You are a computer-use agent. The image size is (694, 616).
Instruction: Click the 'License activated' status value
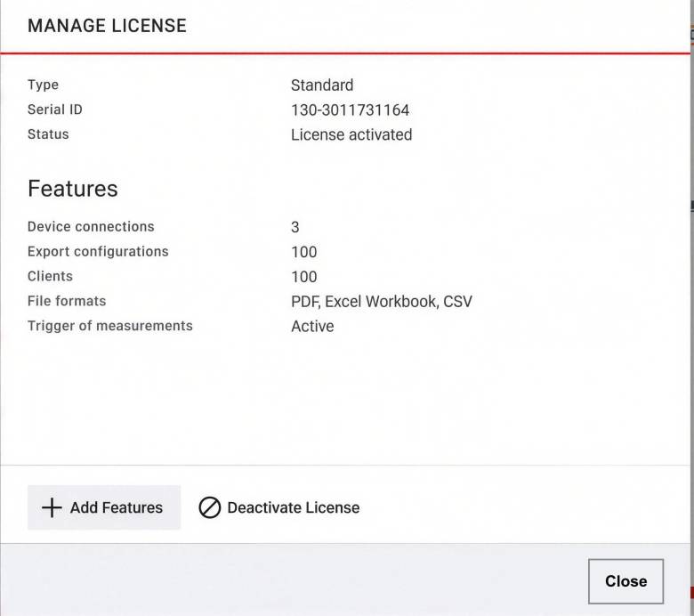351,135
